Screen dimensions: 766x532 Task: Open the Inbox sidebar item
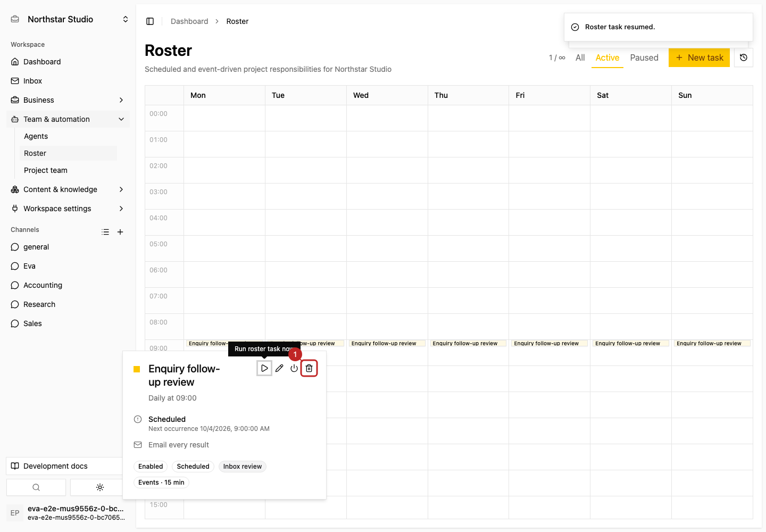coord(68,81)
